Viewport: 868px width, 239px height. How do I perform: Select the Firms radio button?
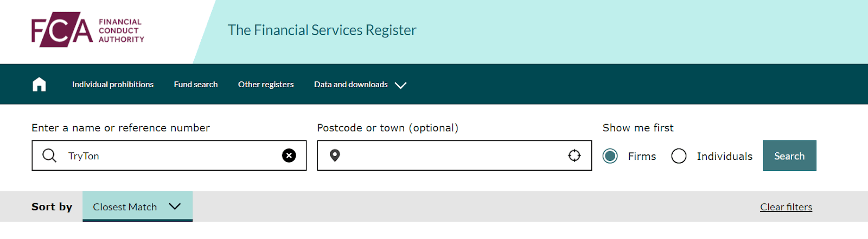610,156
